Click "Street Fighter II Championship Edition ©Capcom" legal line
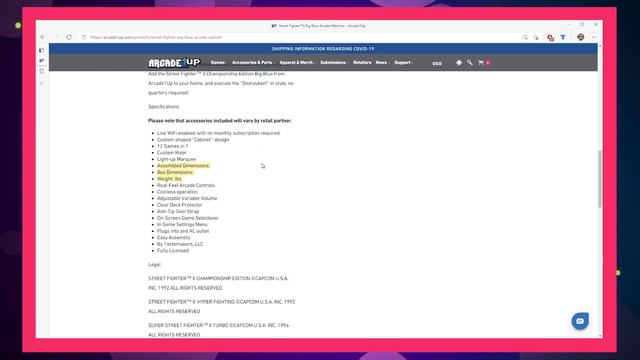This screenshot has height=360, width=640. point(218,283)
